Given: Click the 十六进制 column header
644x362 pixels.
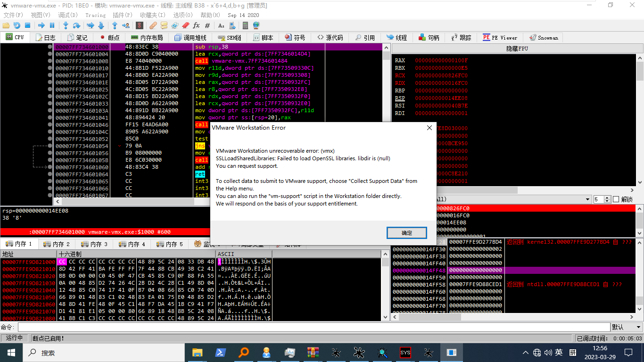Looking at the screenshot, I should pos(136,254).
